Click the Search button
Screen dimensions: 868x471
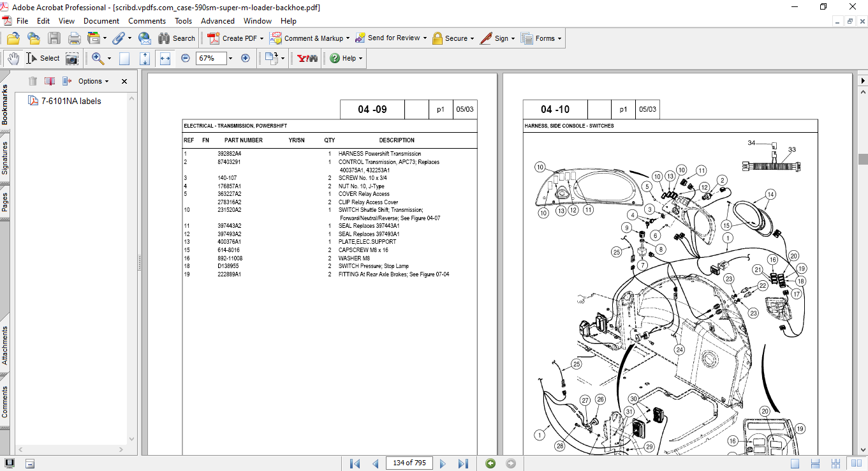coord(177,38)
